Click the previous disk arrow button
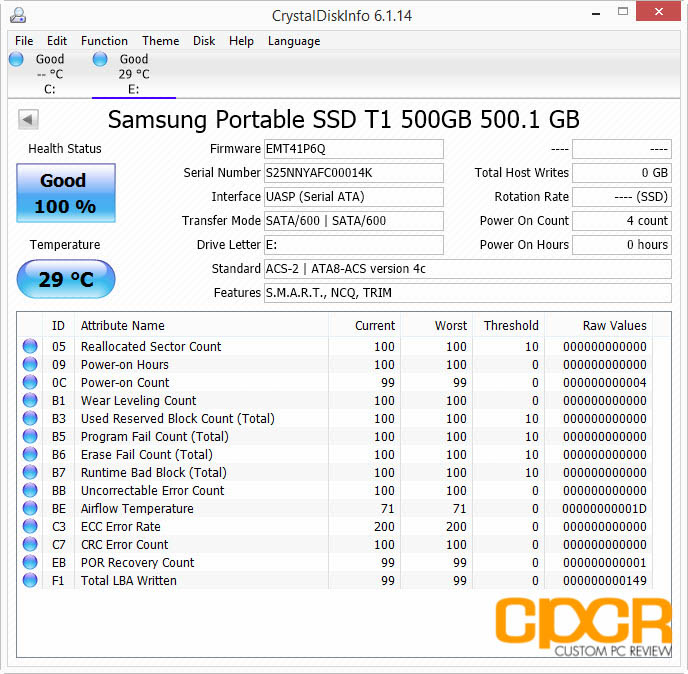 point(28,119)
